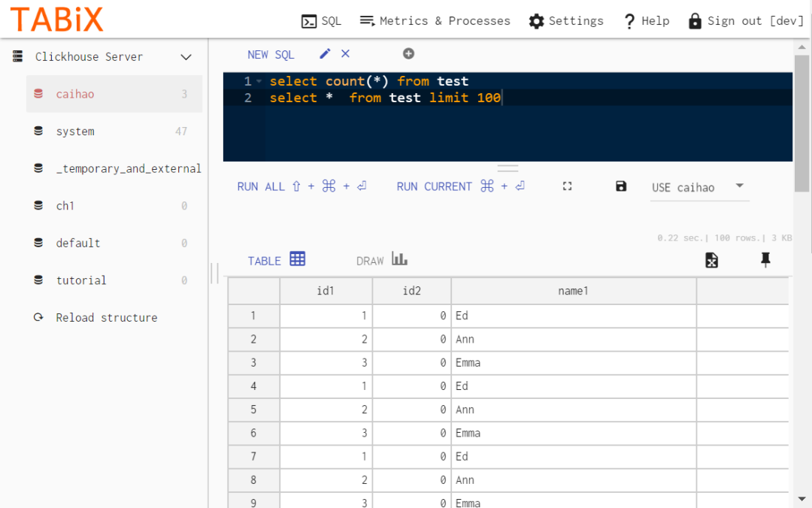Select row header 5 in results

[x=253, y=410]
